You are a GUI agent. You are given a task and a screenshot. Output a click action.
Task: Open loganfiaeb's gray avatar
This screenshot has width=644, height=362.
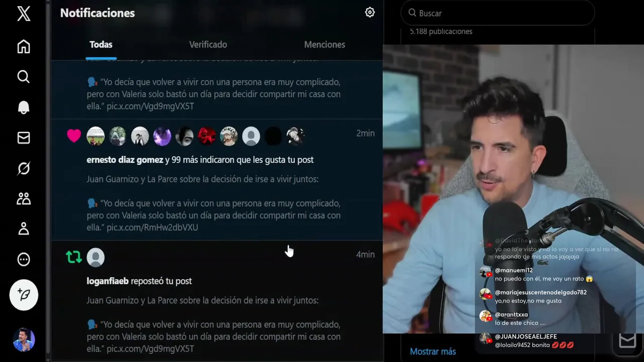click(x=96, y=257)
